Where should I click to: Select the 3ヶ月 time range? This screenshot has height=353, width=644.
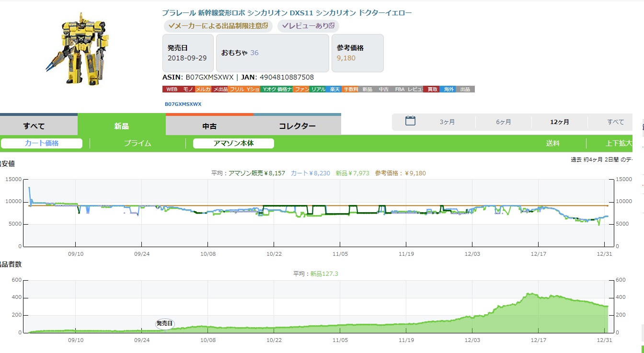pos(447,122)
